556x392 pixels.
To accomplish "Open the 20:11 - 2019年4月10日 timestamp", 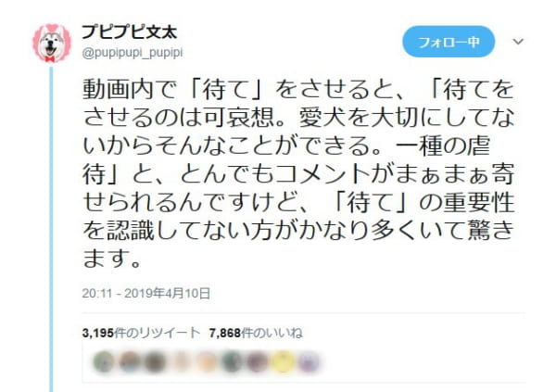I will [146, 294].
